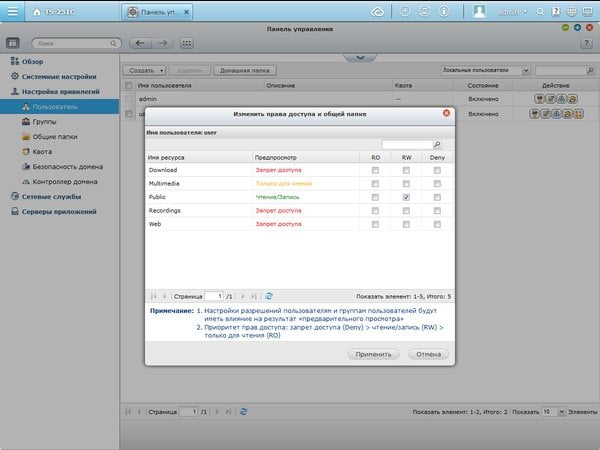Show all items grid icon in toolbar
The width and height of the screenshot is (600, 450).
[186, 43]
